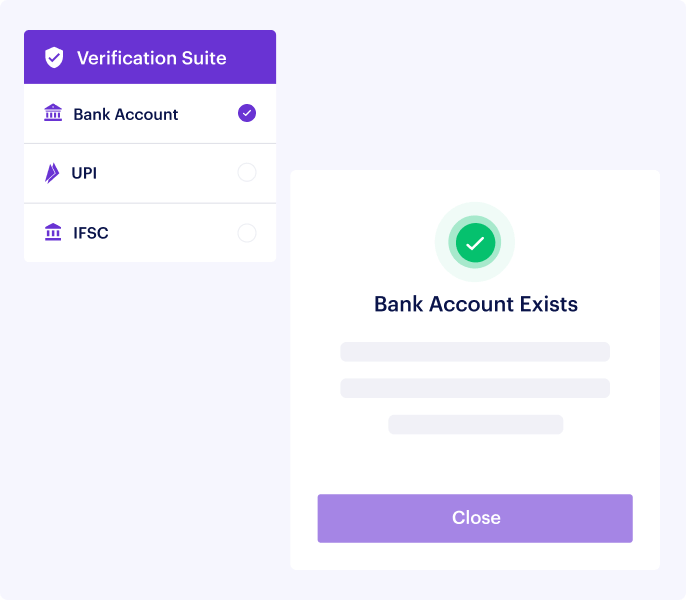Screen dimensions: 686x600
Task: Click the Verification Suite title text
Action: (x=152, y=58)
